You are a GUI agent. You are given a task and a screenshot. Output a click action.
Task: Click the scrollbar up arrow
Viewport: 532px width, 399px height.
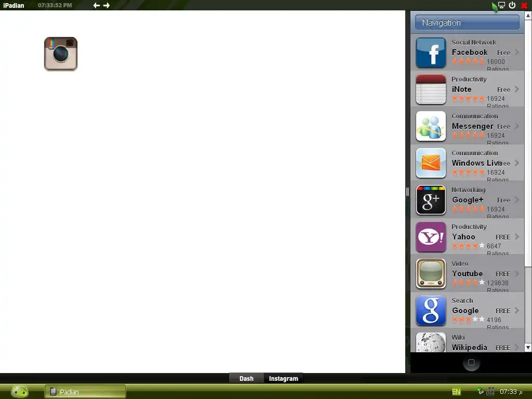point(528,16)
